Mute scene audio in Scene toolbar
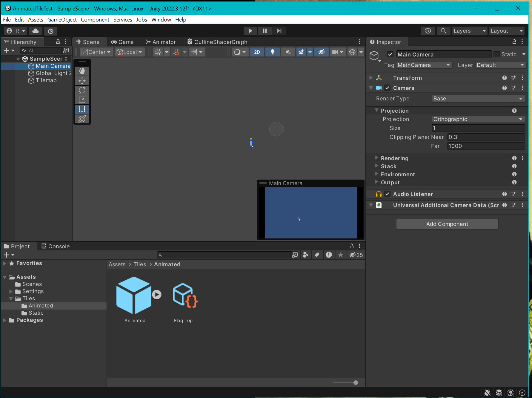The width and height of the screenshot is (532, 398). 287,52
